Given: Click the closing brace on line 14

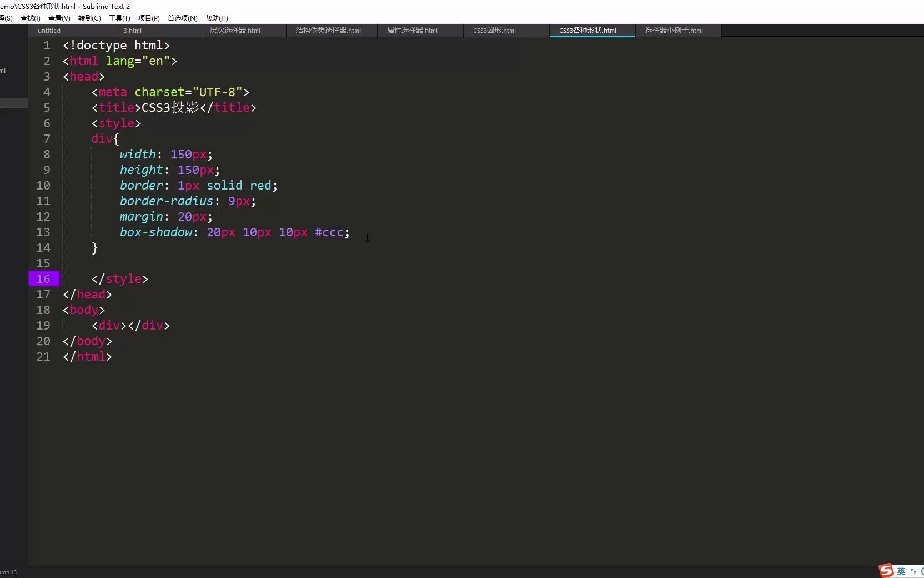Looking at the screenshot, I should [94, 248].
